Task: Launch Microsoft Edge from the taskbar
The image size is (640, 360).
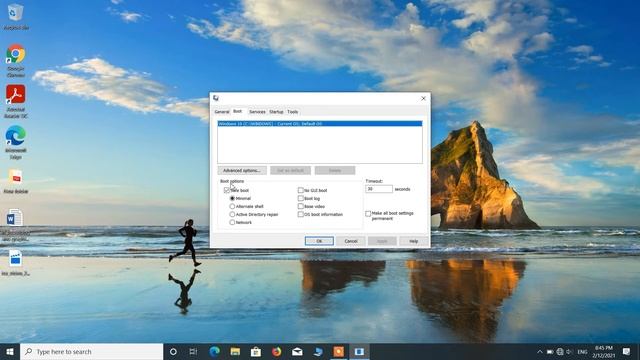Action: point(214,351)
